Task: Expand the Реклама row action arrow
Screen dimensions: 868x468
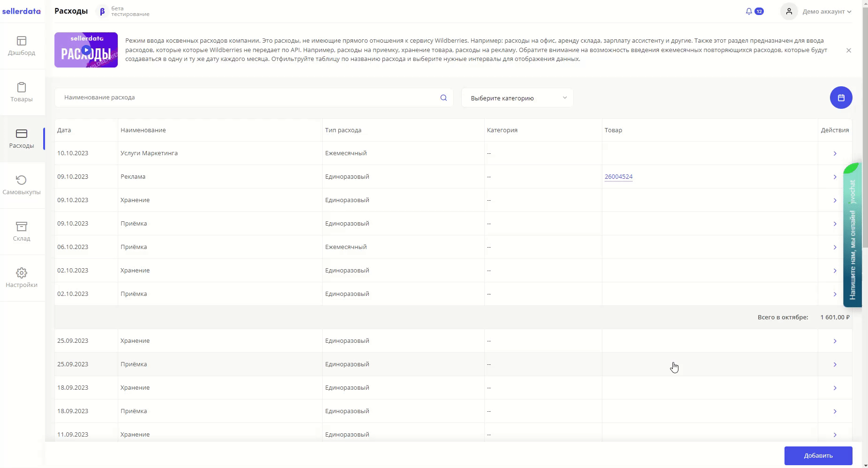Action: (835, 177)
